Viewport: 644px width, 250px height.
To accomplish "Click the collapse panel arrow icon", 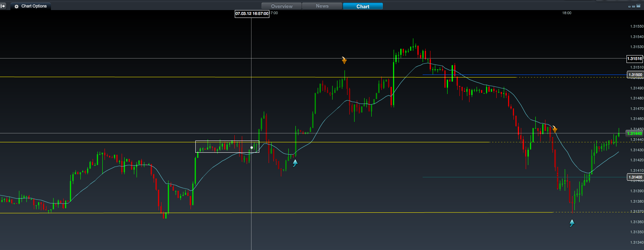I will (x=3, y=6).
